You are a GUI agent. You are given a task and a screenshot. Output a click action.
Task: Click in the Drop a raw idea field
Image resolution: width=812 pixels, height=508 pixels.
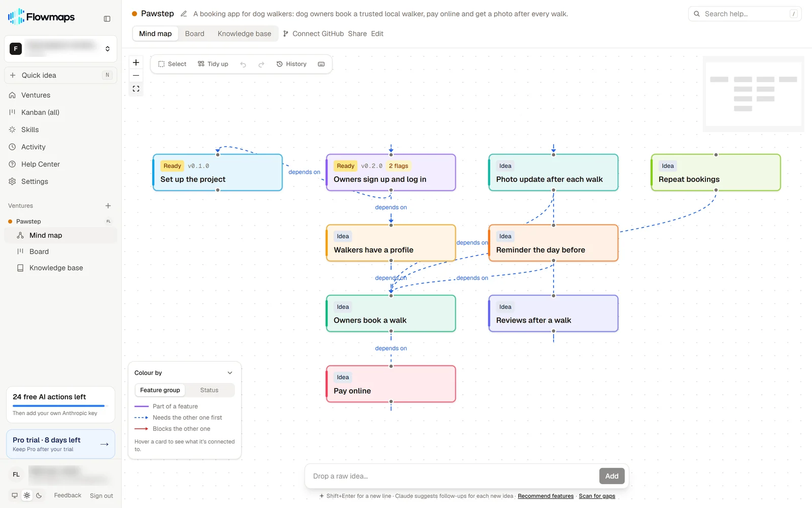(453, 476)
